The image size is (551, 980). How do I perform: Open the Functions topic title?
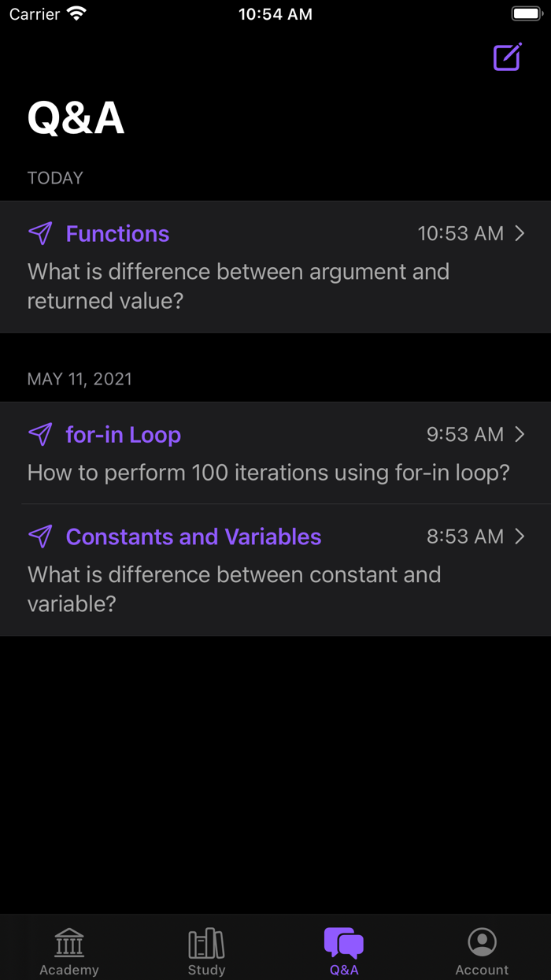[117, 234]
